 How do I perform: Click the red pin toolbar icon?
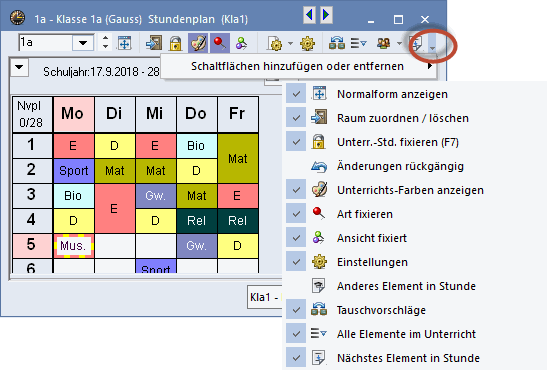coord(220,43)
